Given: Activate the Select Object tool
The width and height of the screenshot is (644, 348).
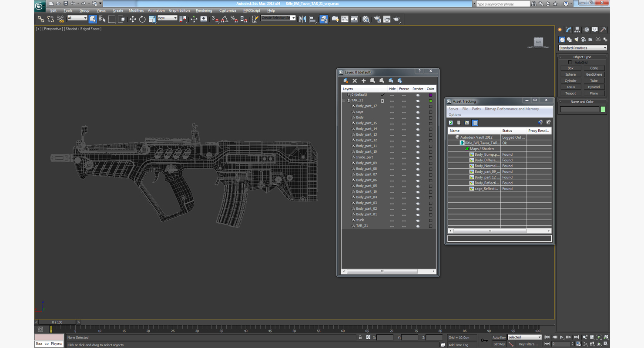Looking at the screenshot, I should pyautogui.click(x=93, y=19).
